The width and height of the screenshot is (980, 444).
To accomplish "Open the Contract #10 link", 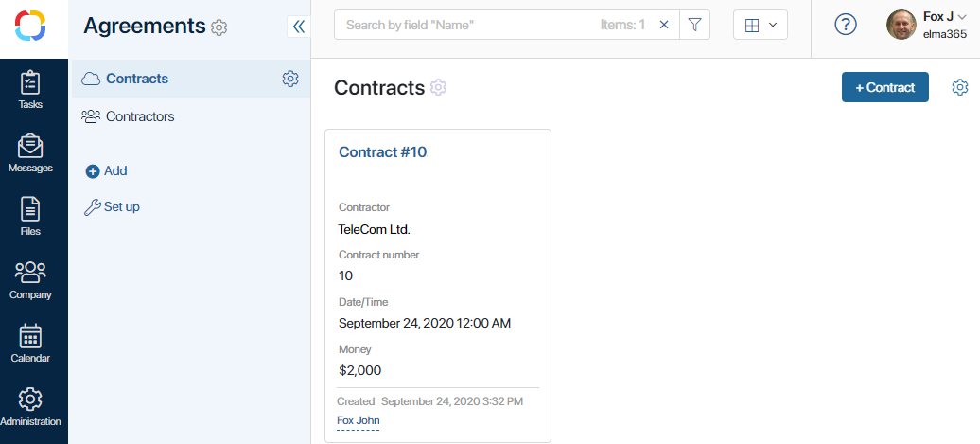I will pyautogui.click(x=382, y=152).
